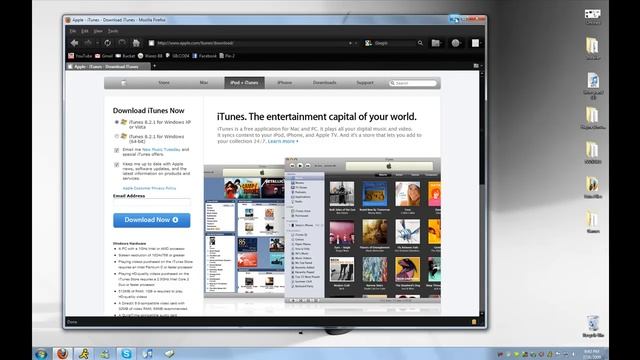Viewport: 640px width, 360px height.
Task: Open the File menu
Action: pos(73,31)
